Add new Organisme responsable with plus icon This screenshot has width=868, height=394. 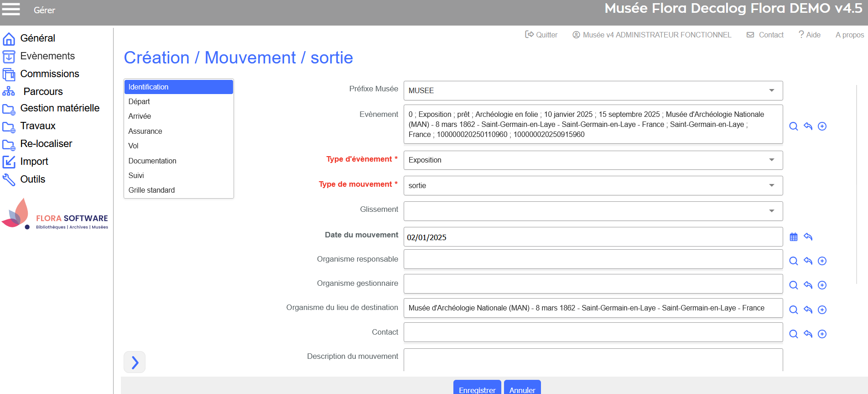822,261
